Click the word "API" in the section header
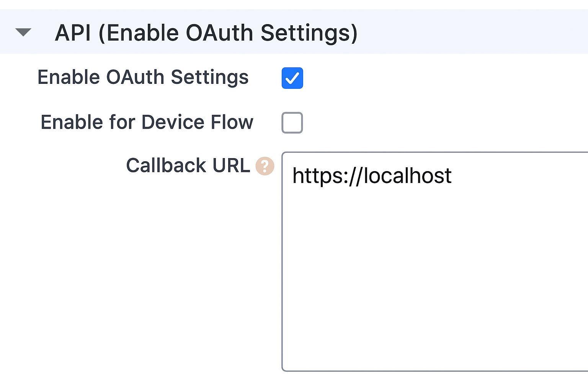This screenshot has height=392, width=588. point(73,33)
